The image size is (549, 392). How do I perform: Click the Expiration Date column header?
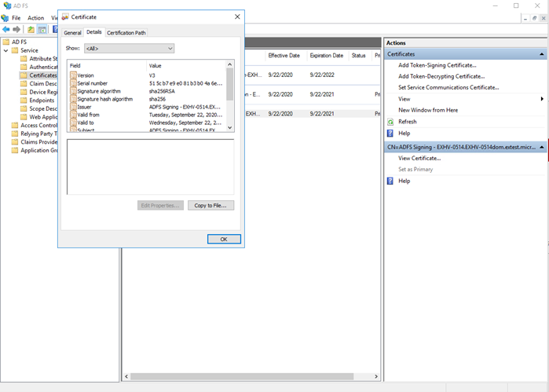(328, 55)
